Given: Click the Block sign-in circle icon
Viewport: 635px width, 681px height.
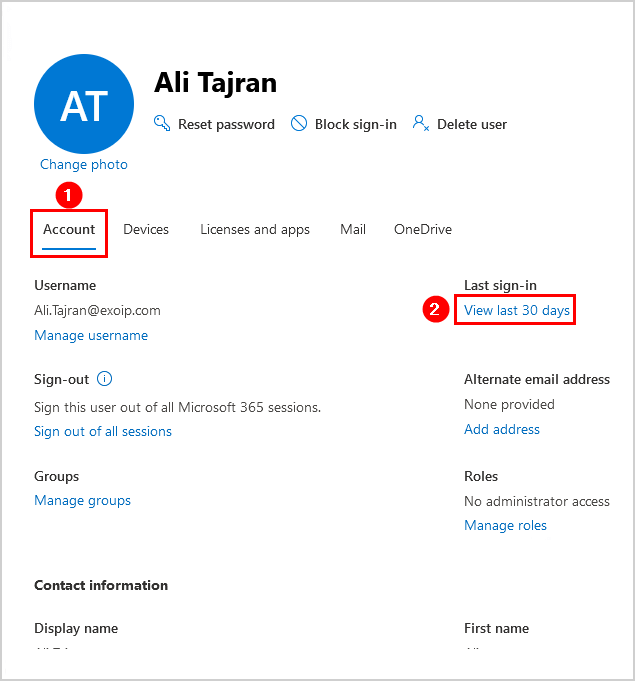Looking at the screenshot, I should [x=298, y=124].
